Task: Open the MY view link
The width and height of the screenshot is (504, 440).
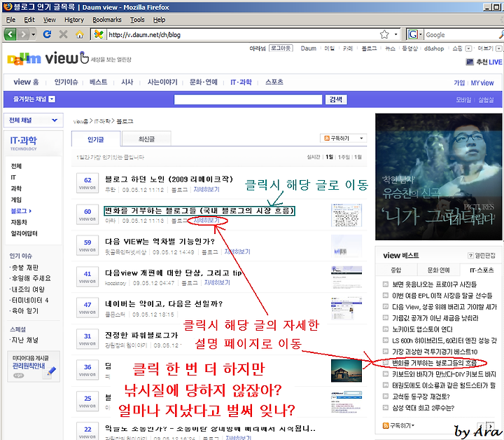Action: [482, 83]
